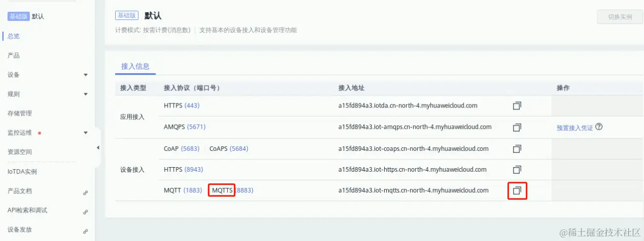Select address a15fd894a3.iot-https.cn-north-4.myhuaweicloud.com
Image resolution: width=644 pixels, height=241 pixels.
[412, 169]
